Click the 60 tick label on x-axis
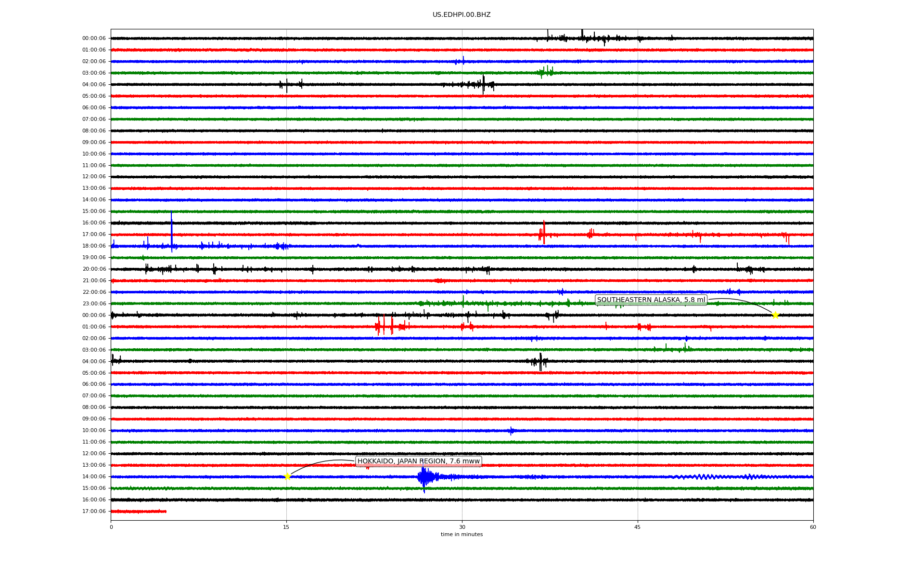924x578 pixels. coord(812,527)
